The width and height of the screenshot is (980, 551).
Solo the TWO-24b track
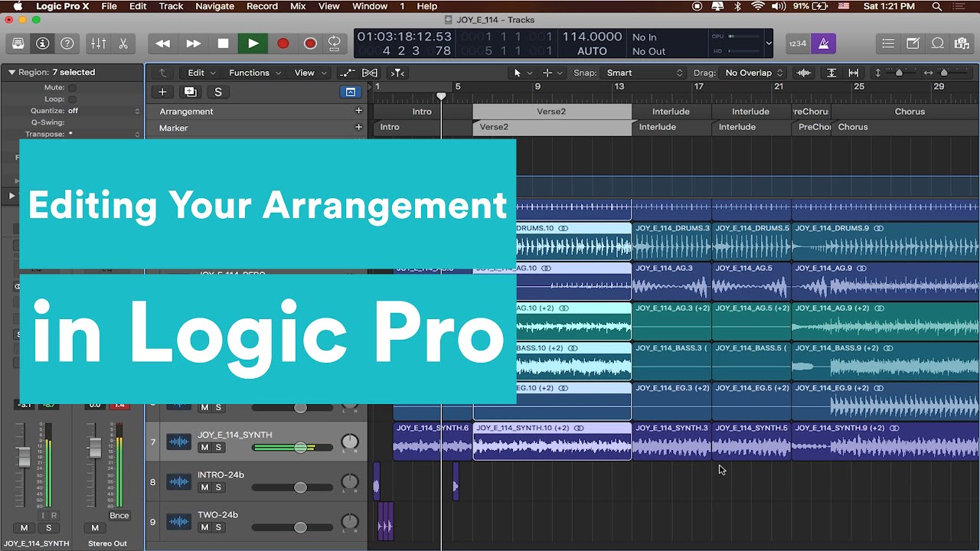click(x=218, y=527)
